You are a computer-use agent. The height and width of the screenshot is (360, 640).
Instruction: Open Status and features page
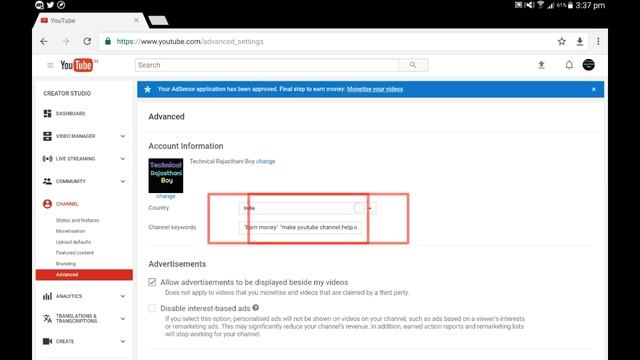(78, 220)
